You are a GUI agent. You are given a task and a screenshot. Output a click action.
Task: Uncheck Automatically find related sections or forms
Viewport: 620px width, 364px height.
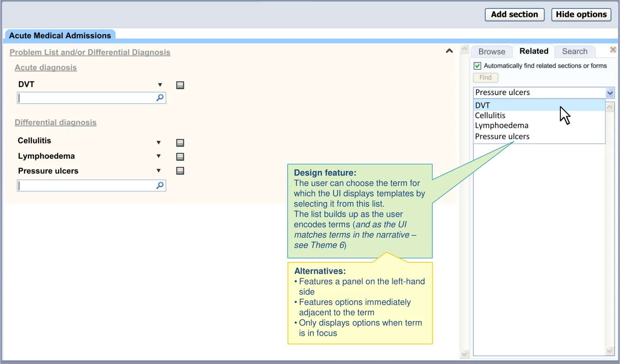pos(477,66)
